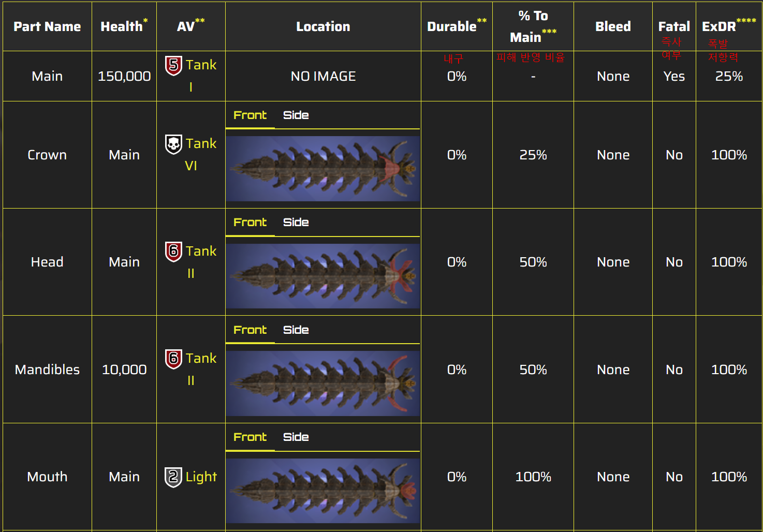The width and height of the screenshot is (763, 532).
Task: Show Side view for Mandibles
Action: click(296, 330)
